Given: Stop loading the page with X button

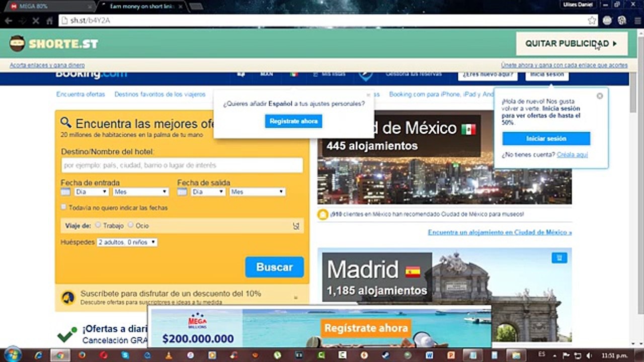Looking at the screenshot, I should [x=36, y=21].
